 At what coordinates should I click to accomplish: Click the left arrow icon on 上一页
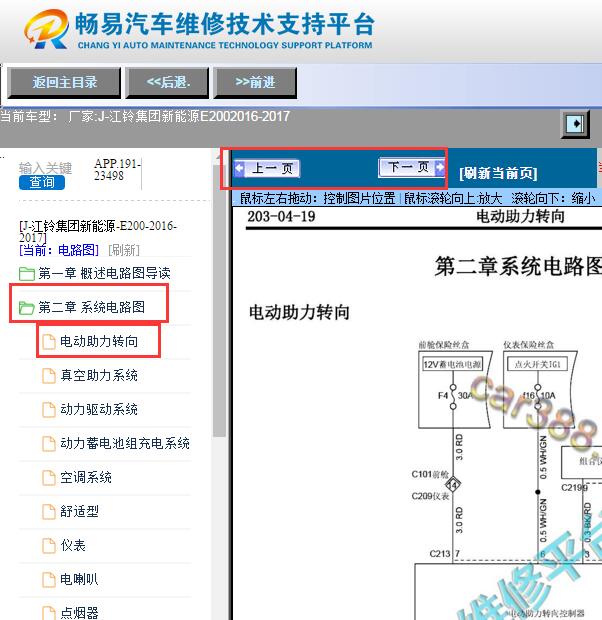[x=239, y=168]
